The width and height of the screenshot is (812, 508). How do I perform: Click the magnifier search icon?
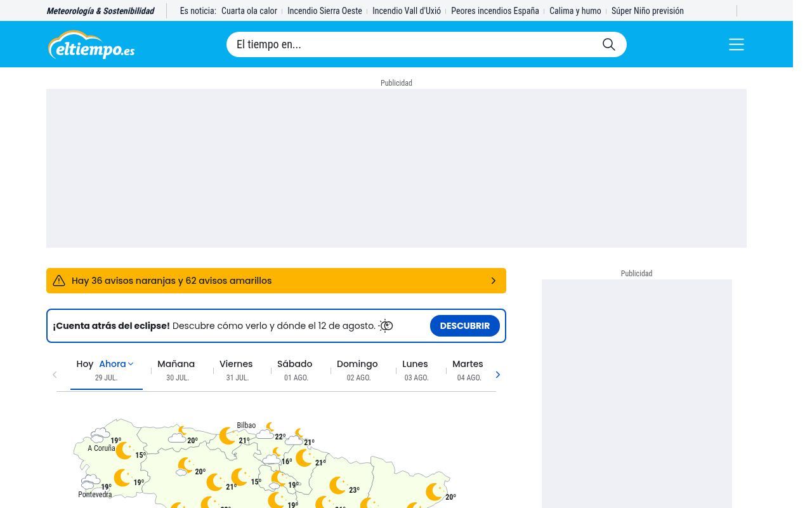click(609, 44)
